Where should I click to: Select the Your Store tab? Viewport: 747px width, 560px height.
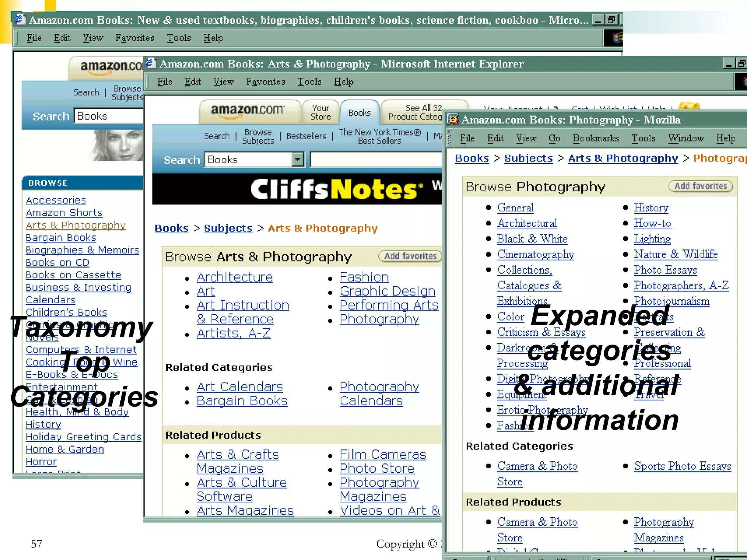coord(321,112)
